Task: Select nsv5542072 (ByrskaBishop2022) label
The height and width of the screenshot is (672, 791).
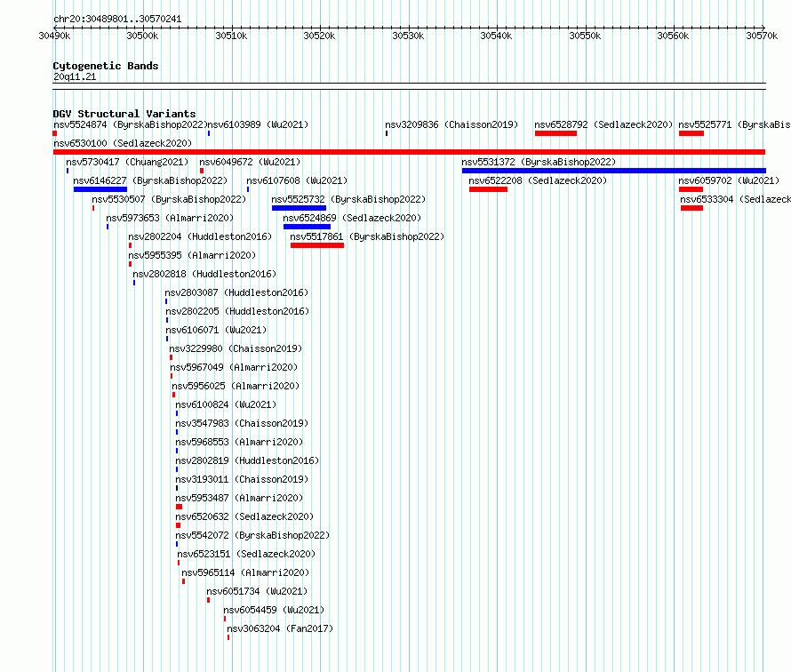Action: click(x=252, y=535)
